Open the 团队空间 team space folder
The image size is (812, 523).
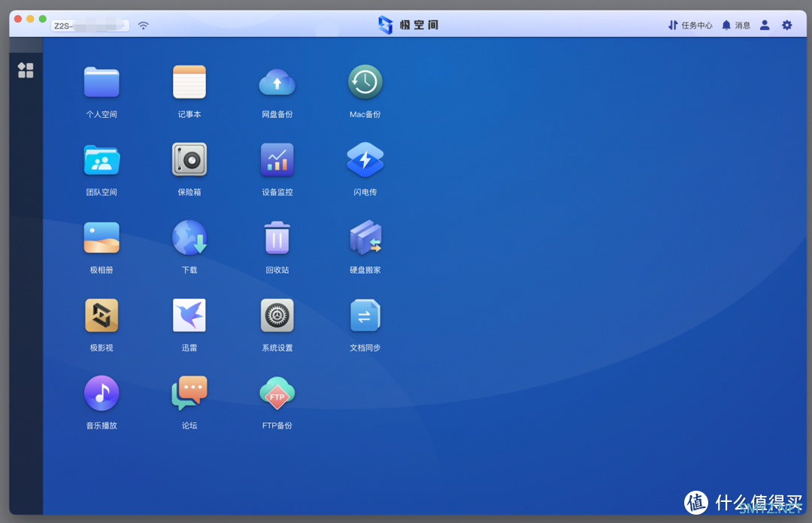point(101,160)
